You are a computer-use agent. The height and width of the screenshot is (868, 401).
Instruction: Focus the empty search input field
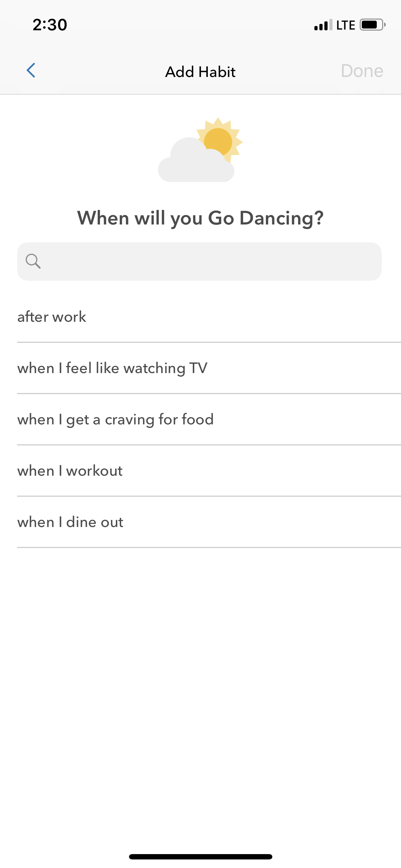[199, 262]
